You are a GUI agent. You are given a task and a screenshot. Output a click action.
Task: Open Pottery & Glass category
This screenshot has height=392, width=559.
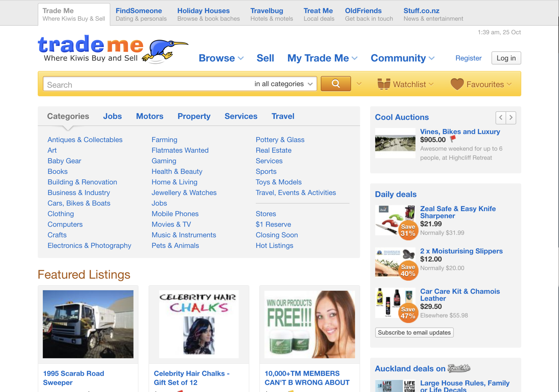coord(280,140)
